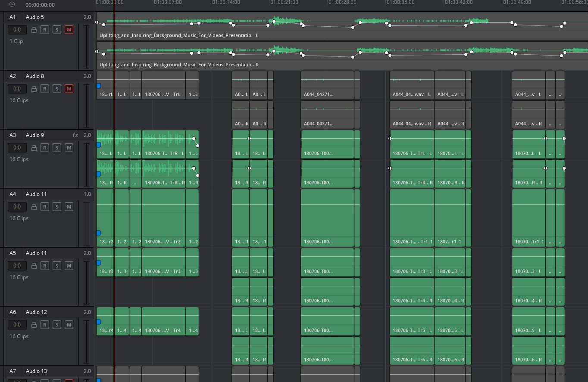Open the fx indicator on track A3
The image size is (588, 382).
click(75, 135)
